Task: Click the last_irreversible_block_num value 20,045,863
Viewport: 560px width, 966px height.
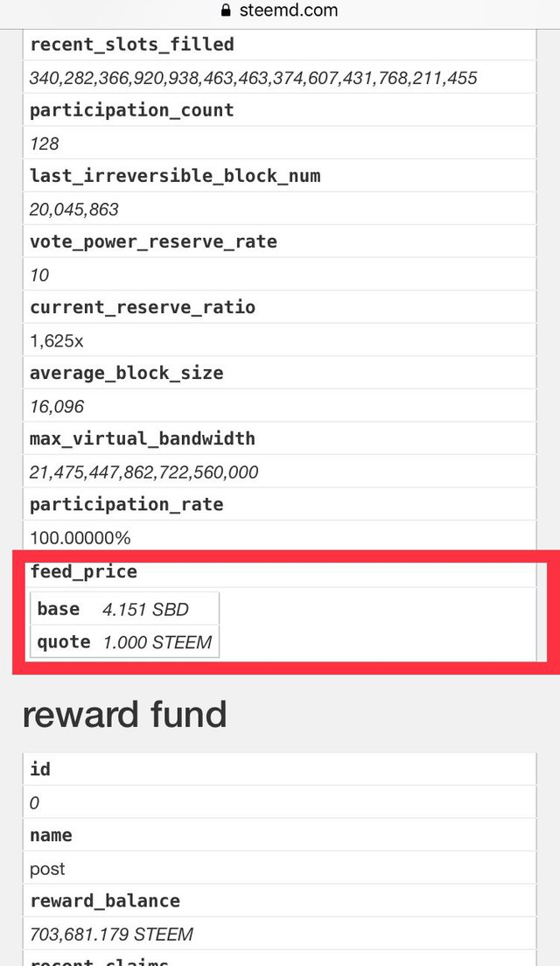Action: tap(73, 209)
